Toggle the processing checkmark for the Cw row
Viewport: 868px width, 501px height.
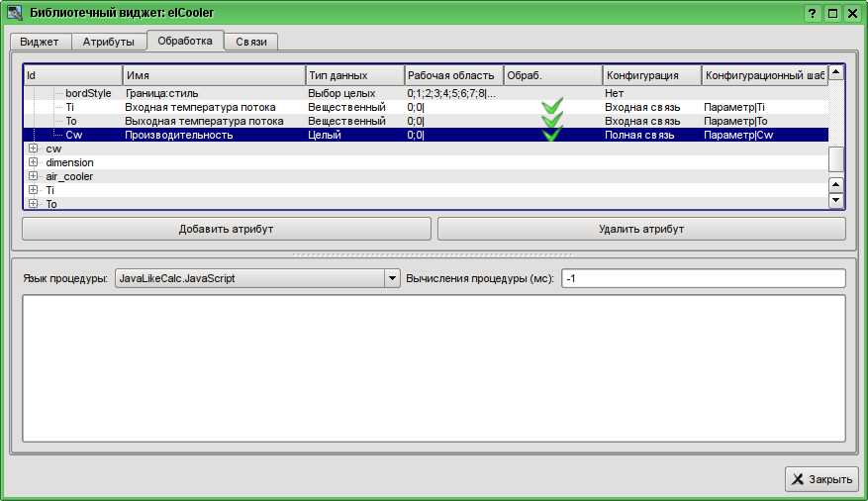(x=552, y=135)
